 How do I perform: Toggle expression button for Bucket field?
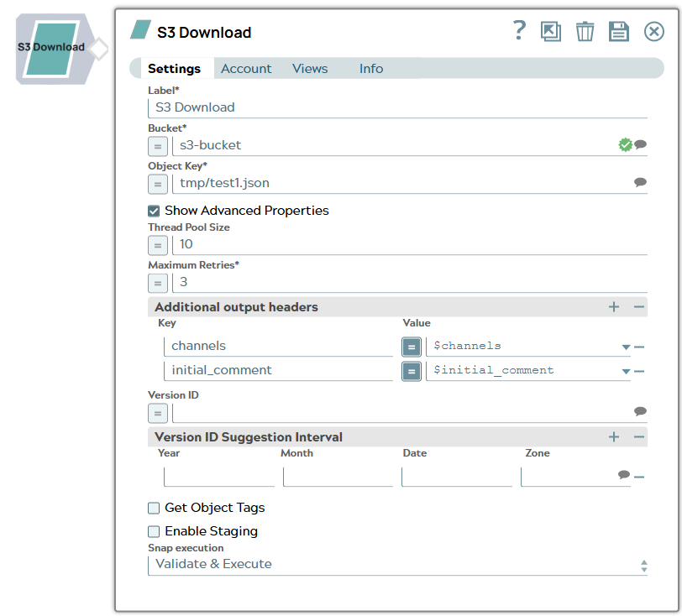point(158,146)
